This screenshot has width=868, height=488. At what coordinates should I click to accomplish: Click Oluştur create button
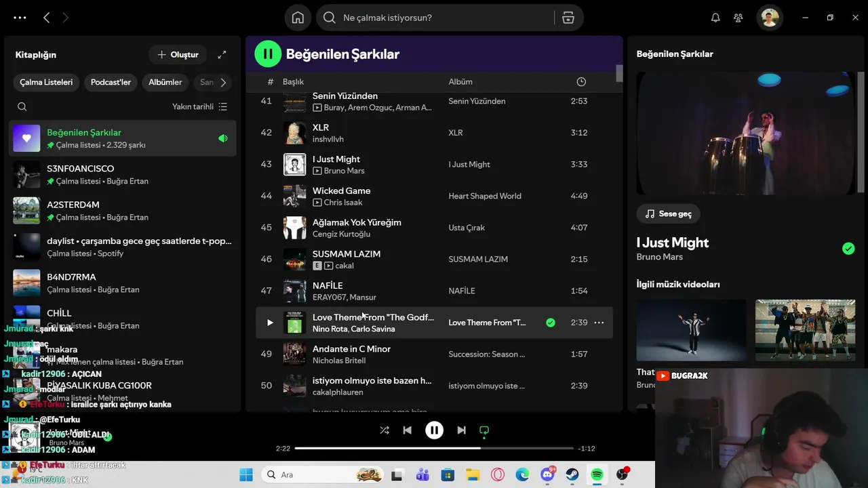178,54
